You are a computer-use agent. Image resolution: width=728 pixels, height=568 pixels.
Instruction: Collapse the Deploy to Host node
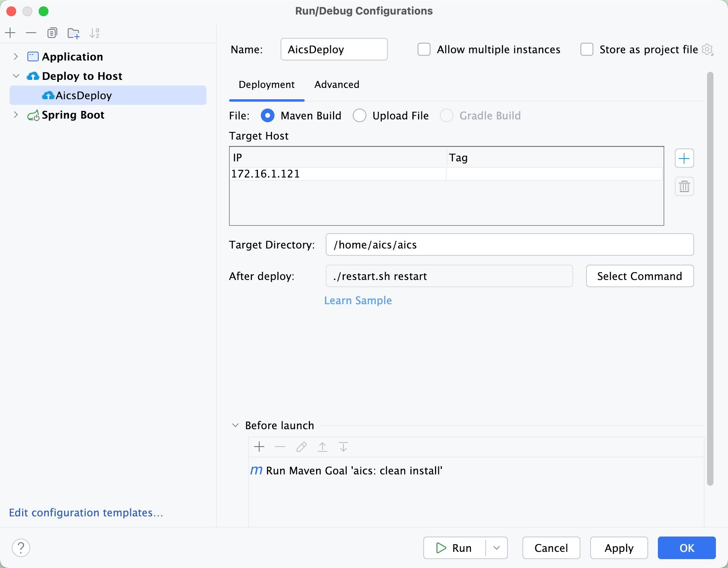16,76
